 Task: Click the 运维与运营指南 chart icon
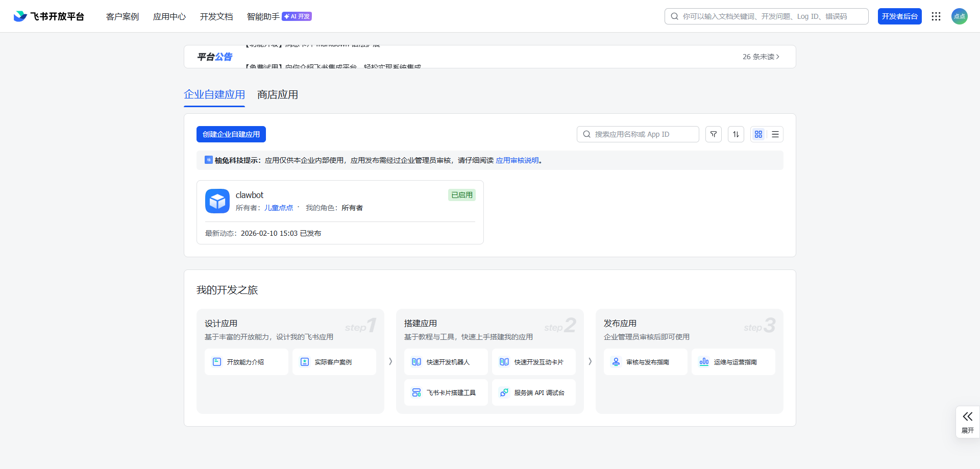point(704,362)
